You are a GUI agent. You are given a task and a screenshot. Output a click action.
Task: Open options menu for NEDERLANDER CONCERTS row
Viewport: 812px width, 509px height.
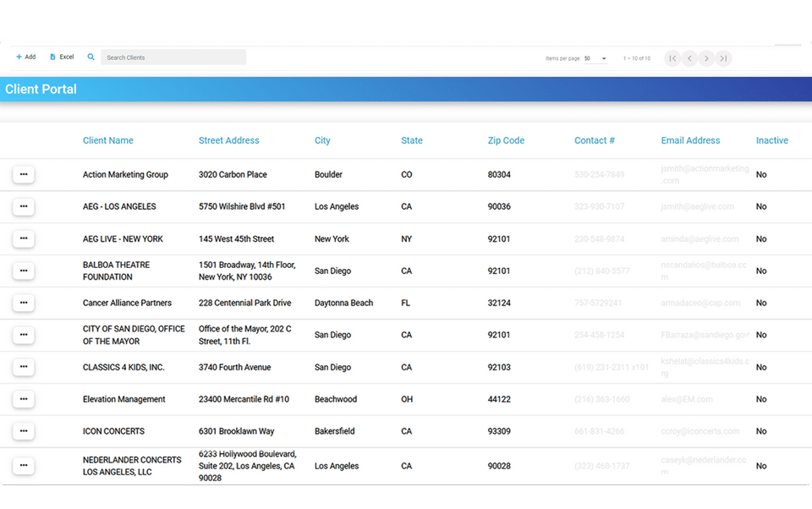pyautogui.click(x=24, y=466)
